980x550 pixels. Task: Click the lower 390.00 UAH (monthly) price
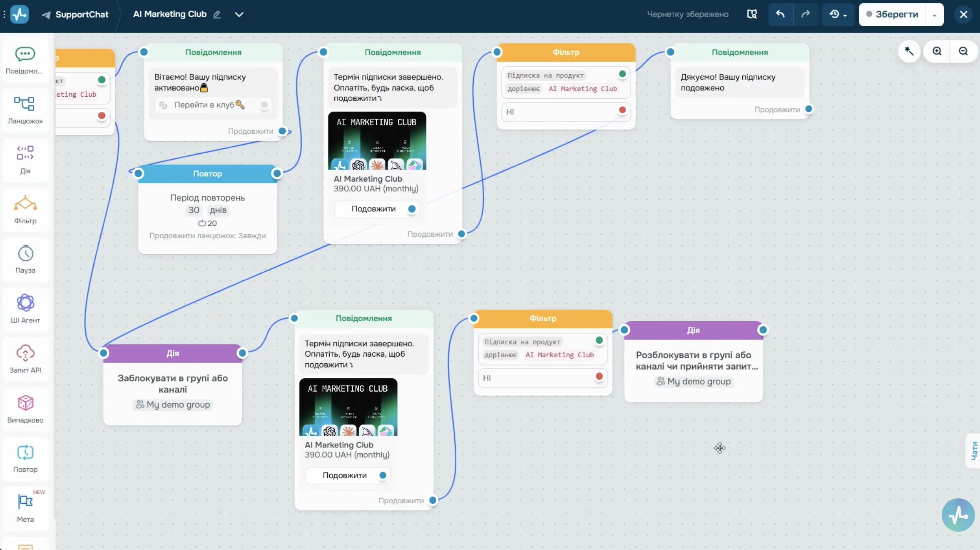point(347,455)
